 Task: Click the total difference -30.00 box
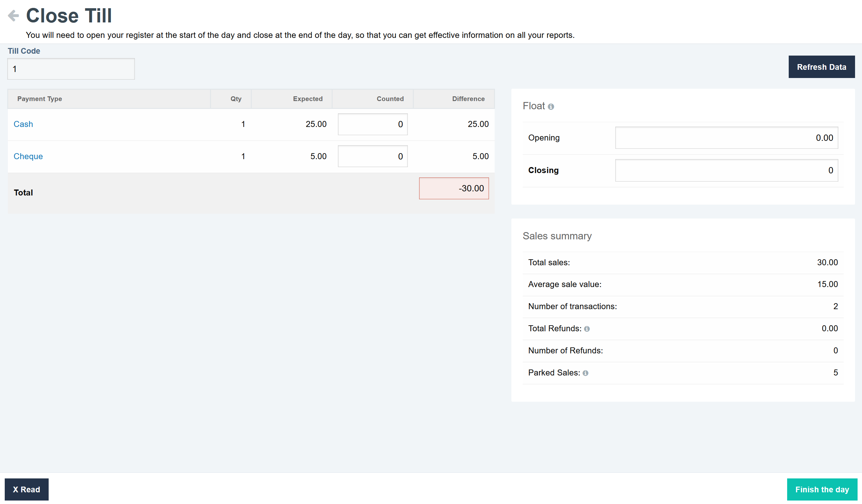pyautogui.click(x=454, y=189)
